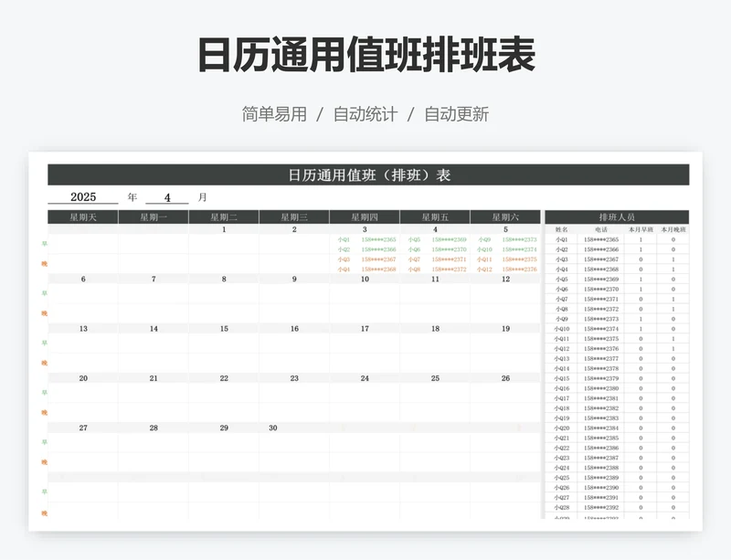This screenshot has height=560, width=731.
Task: Select the 星期三 column header
Action: pos(294,217)
